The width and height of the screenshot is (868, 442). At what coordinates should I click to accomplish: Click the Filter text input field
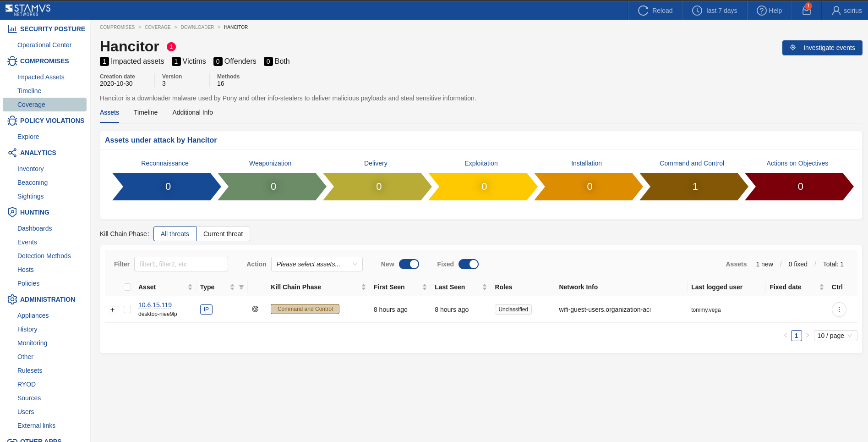181,264
